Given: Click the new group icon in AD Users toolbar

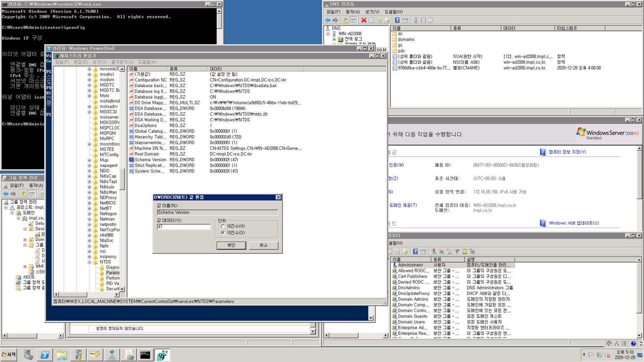Looking at the screenshot, I should (441, 251).
